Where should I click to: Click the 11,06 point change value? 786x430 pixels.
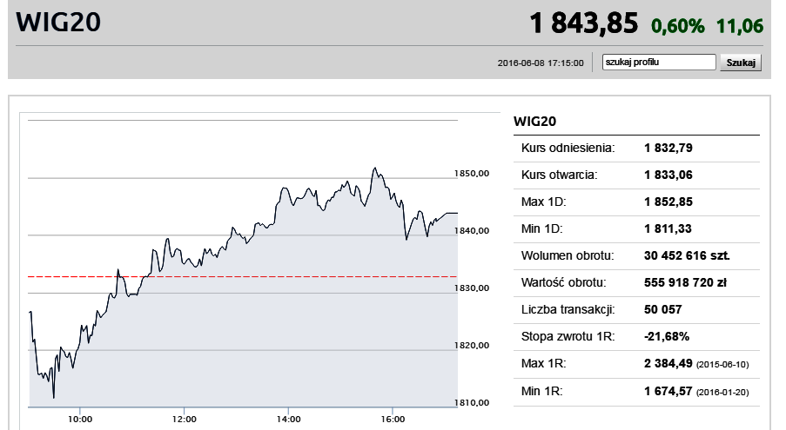click(x=741, y=25)
